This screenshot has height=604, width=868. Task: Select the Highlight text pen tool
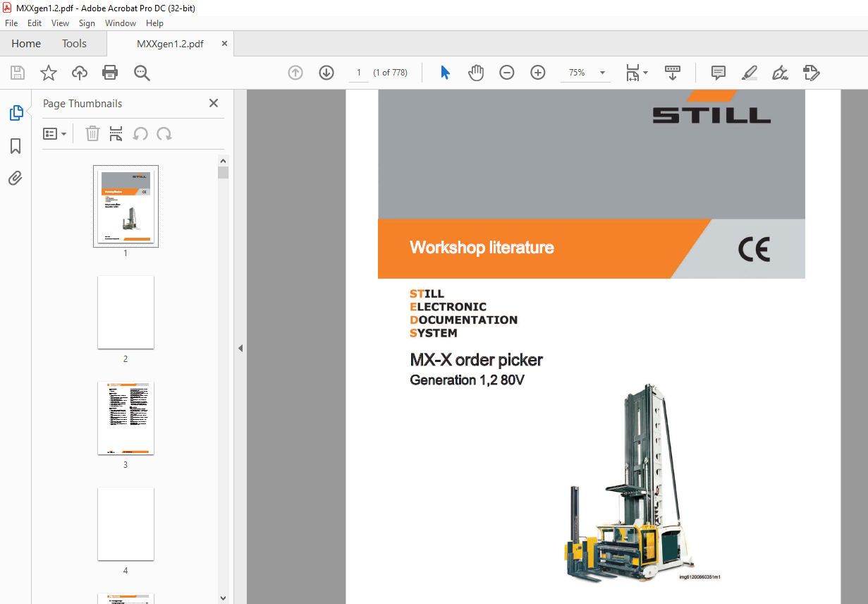(x=750, y=73)
